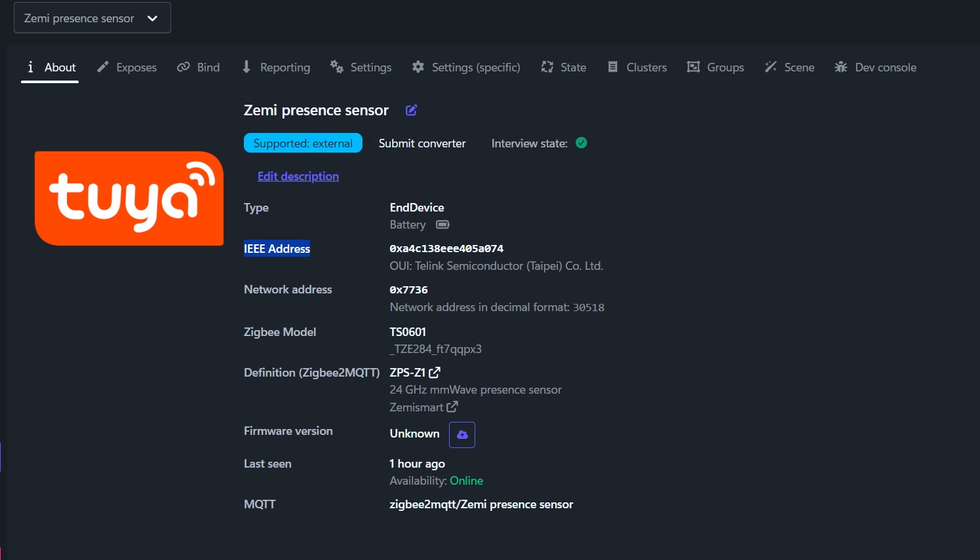View the State tab
The image size is (980, 560).
[564, 67]
